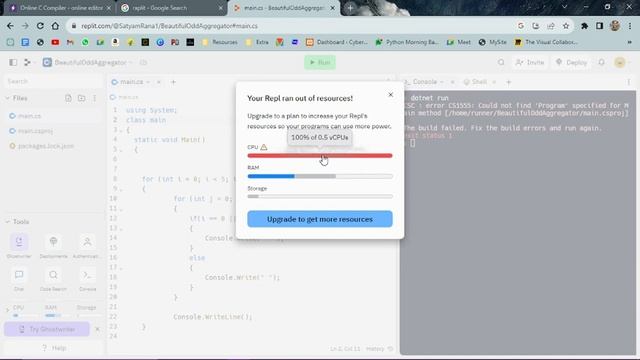The width and height of the screenshot is (640, 360).
Task: Click the CPU warning triangle icon
Action: point(264,147)
